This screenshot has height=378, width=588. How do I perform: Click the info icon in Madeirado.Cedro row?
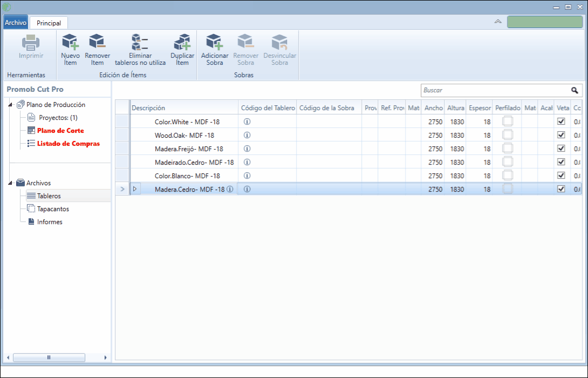coord(247,162)
